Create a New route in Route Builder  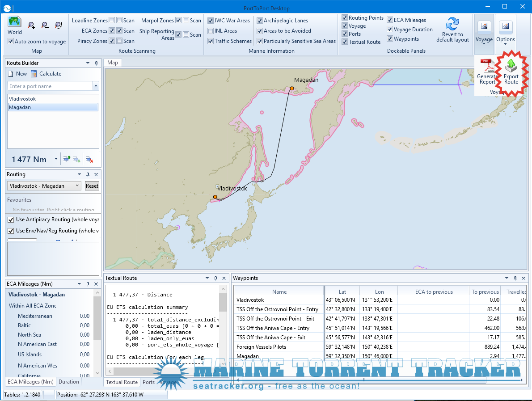(x=17, y=74)
